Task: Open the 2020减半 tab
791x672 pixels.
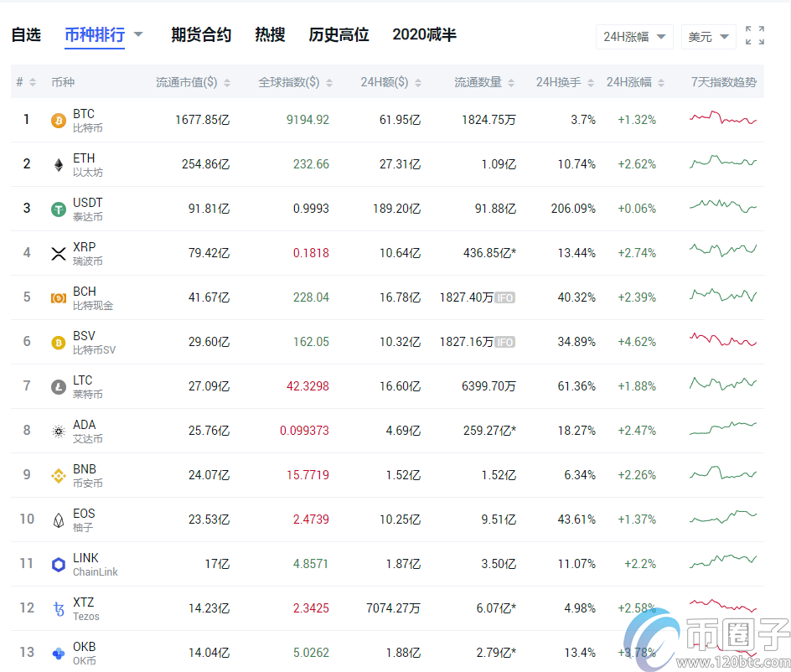Action: click(424, 35)
